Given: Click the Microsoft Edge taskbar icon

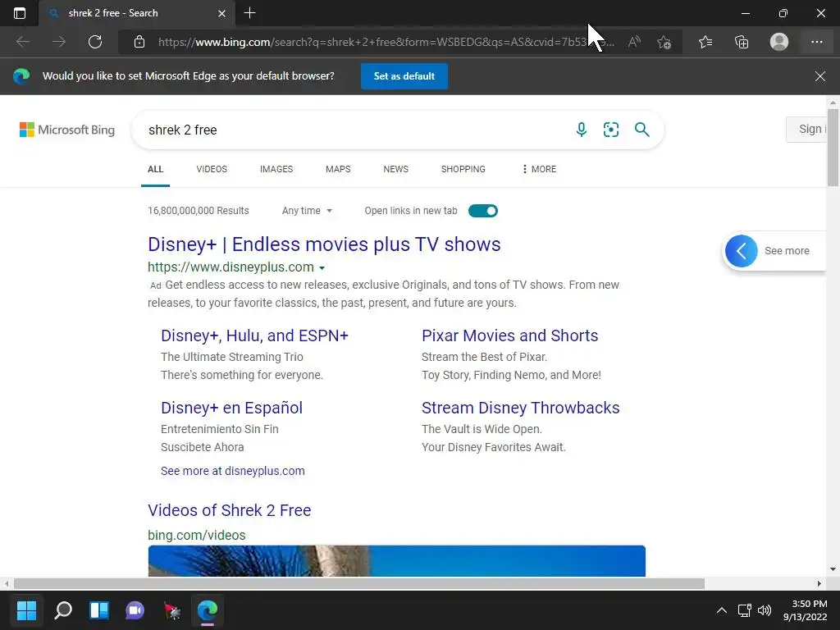Looking at the screenshot, I should 208,610.
